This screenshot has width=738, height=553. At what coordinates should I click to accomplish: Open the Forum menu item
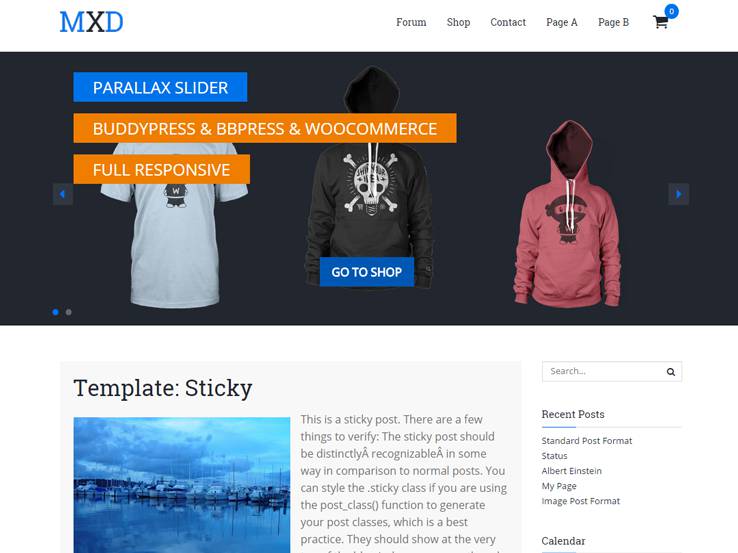[411, 22]
